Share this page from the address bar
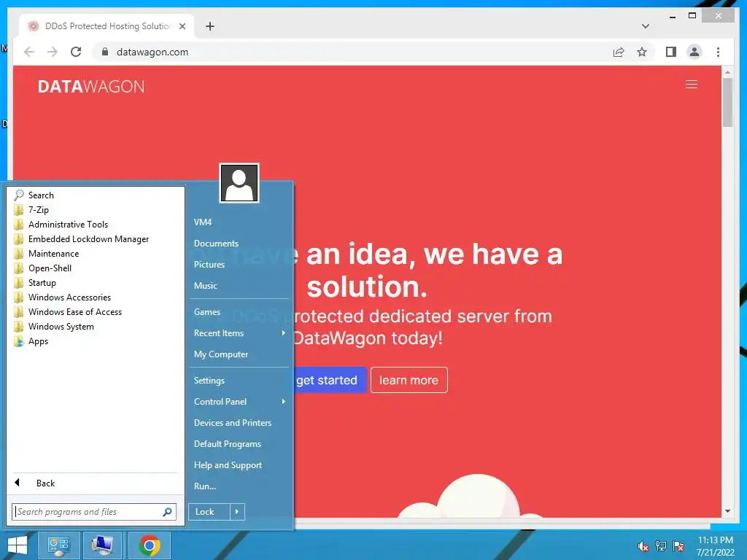This screenshot has height=560, width=747. [619, 52]
